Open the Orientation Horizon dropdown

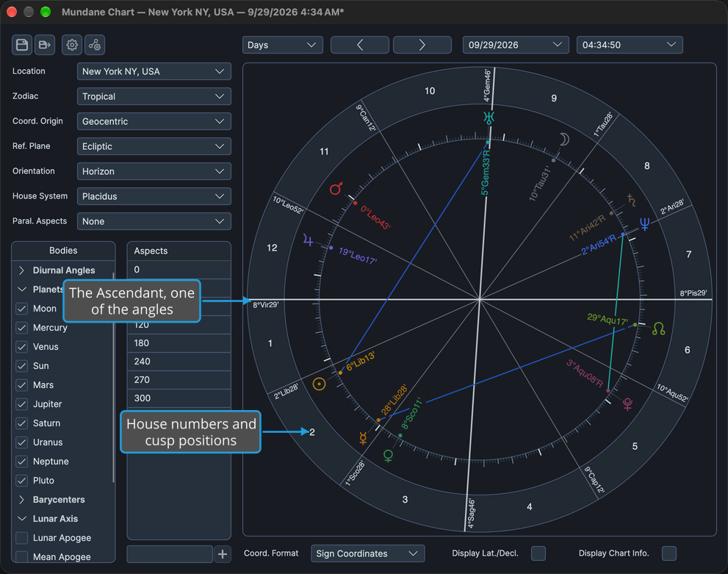click(x=154, y=172)
